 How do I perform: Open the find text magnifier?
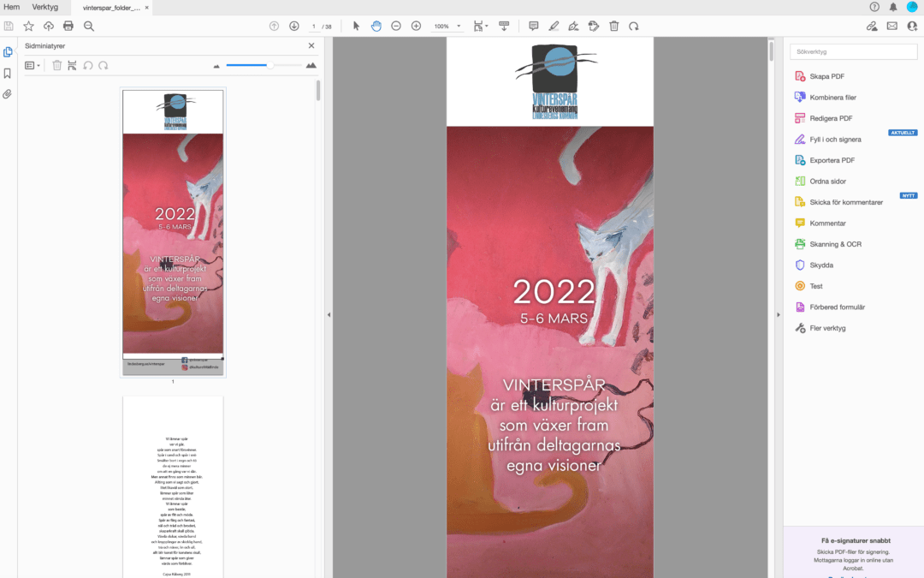point(89,26)
